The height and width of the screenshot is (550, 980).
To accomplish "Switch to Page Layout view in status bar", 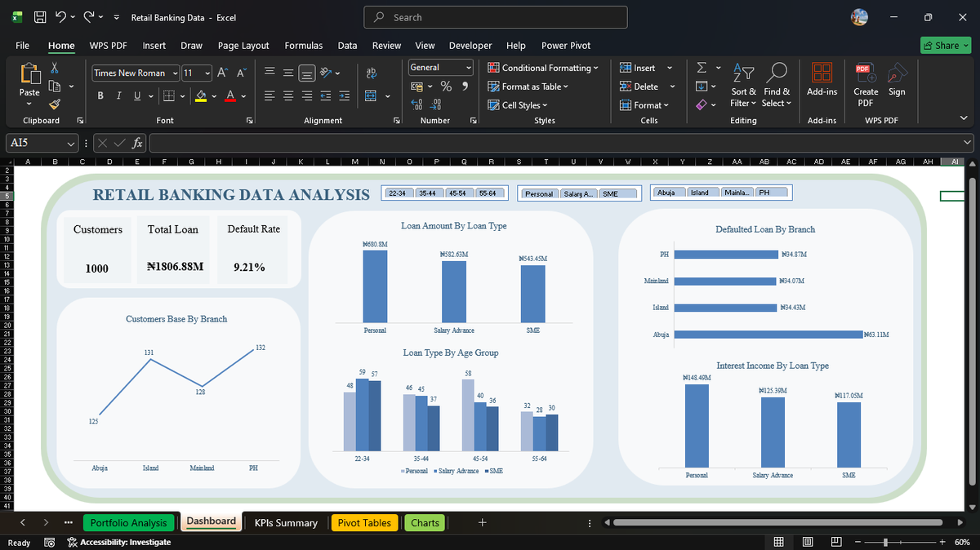I will coord(808,542).
